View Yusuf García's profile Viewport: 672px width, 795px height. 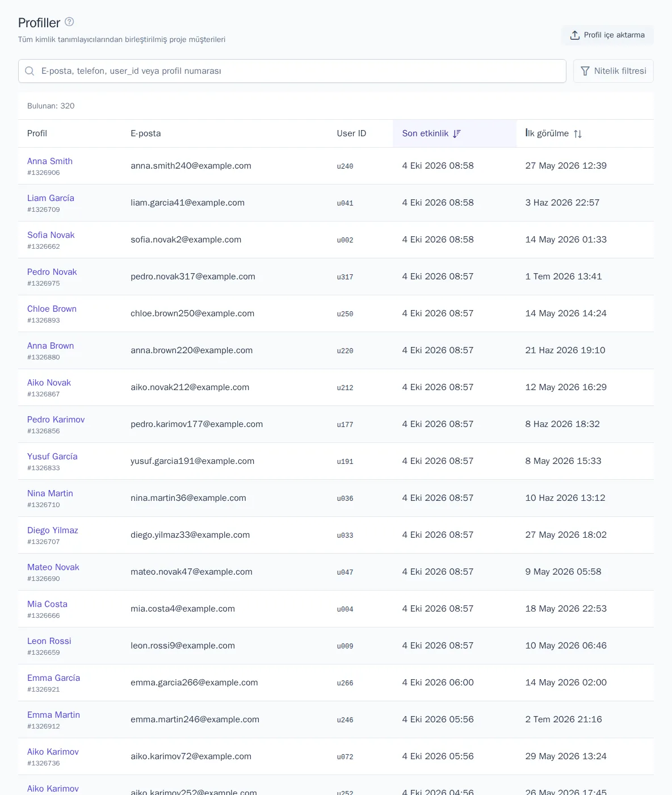[52, 457]
